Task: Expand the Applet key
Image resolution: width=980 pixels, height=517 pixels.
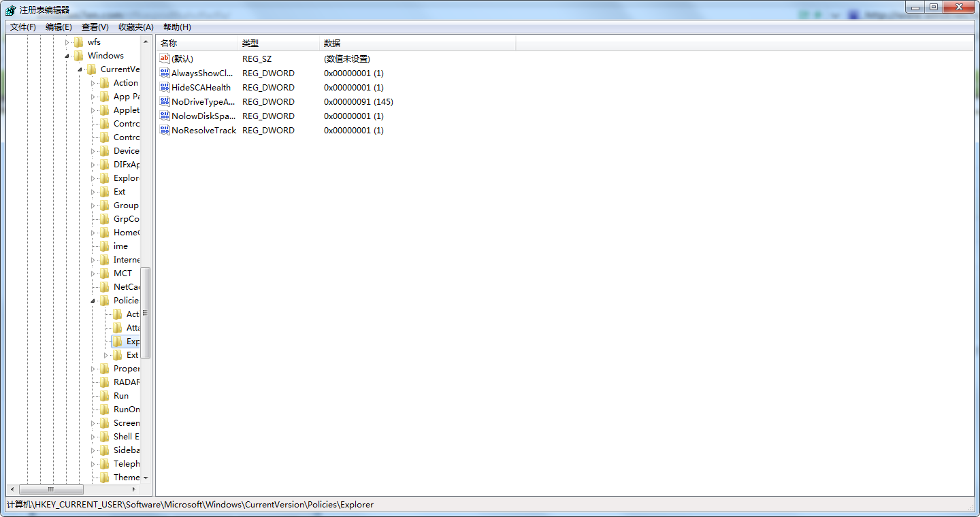Action: click(93, 110)
